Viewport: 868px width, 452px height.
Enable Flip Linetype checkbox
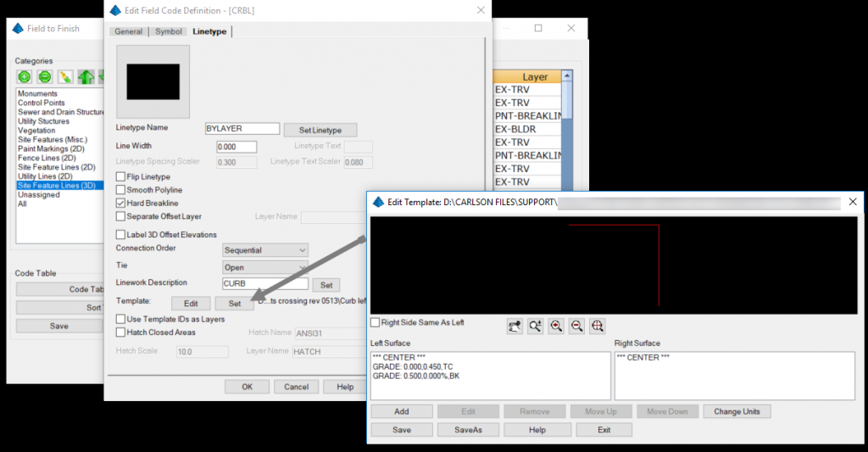click(x=120, y=176)
